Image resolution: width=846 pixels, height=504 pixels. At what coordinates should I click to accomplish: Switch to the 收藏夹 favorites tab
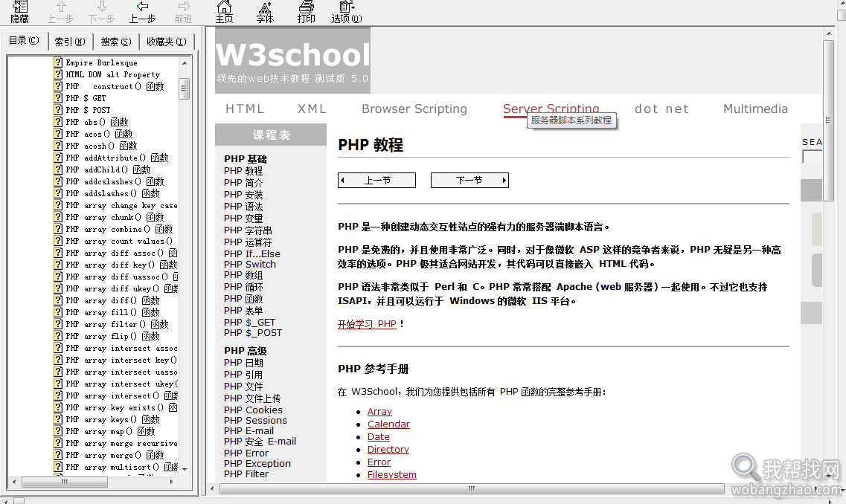166,42
